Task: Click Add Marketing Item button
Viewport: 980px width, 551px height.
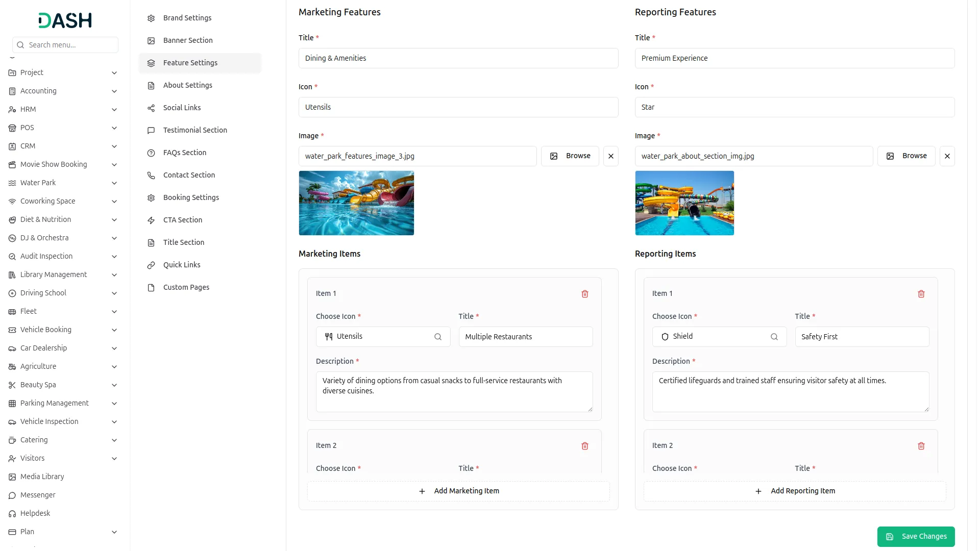Action: (458, 491)
